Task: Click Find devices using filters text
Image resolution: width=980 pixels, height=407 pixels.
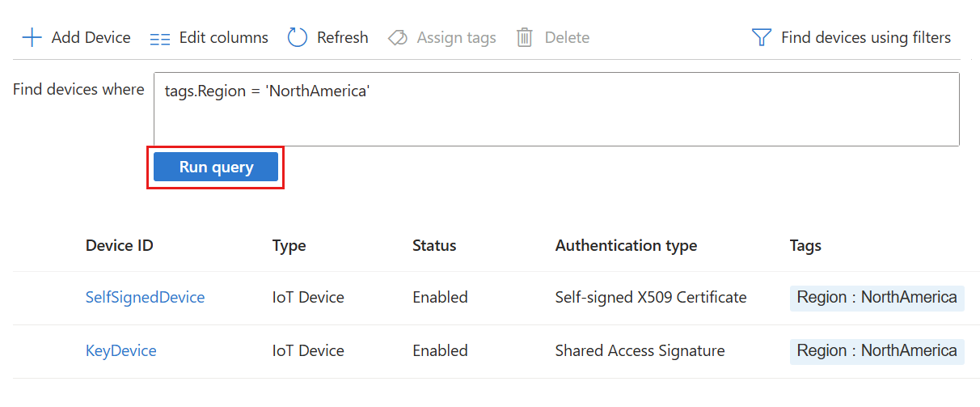Action: [x=865, y=37]
